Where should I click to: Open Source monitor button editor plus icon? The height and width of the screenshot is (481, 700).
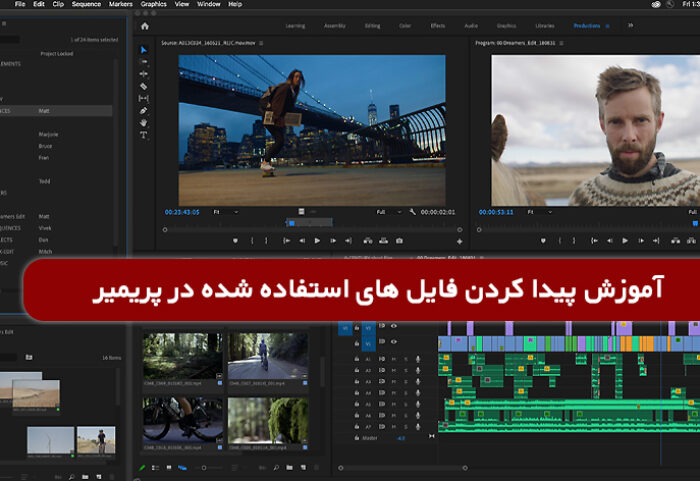(x=459, y=241)
